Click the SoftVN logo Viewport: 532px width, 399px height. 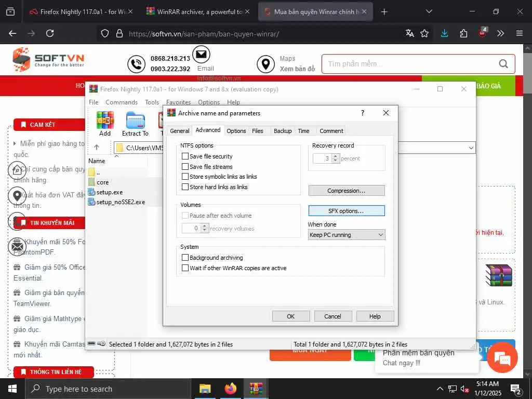(48, 60)
